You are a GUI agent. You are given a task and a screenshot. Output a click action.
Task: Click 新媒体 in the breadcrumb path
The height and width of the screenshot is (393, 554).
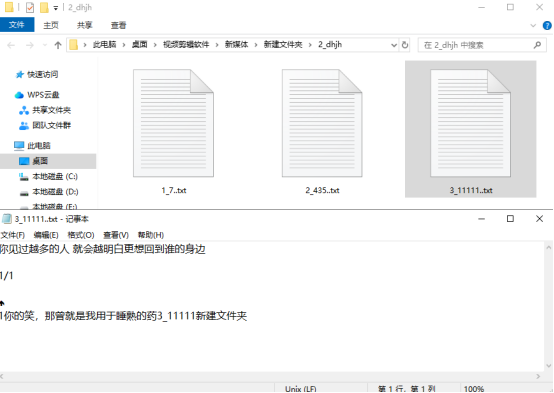click(x=236, y=45)
